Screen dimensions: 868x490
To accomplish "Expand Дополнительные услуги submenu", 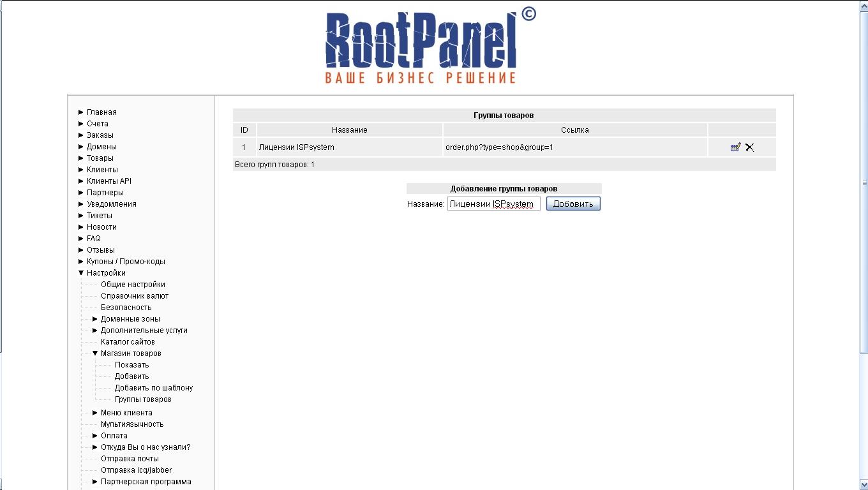I will click(x=95, y=330).
